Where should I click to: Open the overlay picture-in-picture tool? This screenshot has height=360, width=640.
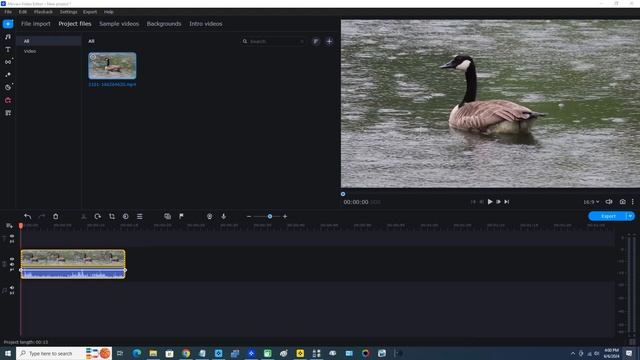click(x=167, y=216)
